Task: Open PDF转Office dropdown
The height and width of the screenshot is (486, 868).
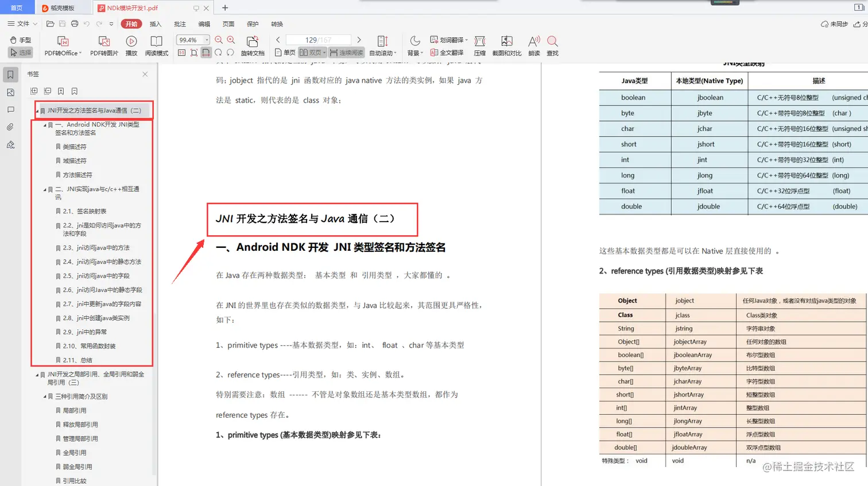Action: click(63, 46)
